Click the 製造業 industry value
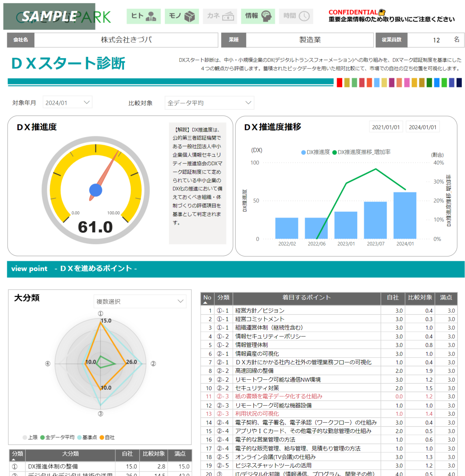Image resolution: width=465 pixels, height=476 pixels. point(310,40)
